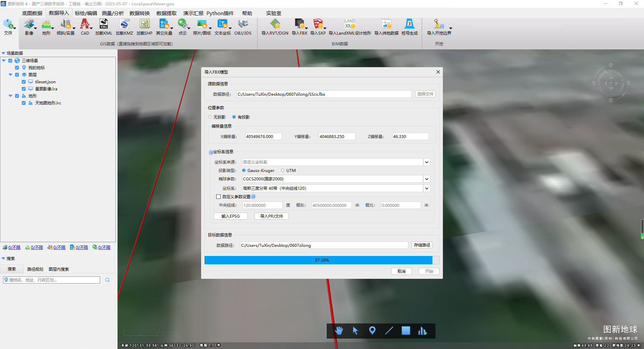Expand the 导入开挖边界 dropdown arrow
This screenshot has width=644, height=349.
pos(451,28)
